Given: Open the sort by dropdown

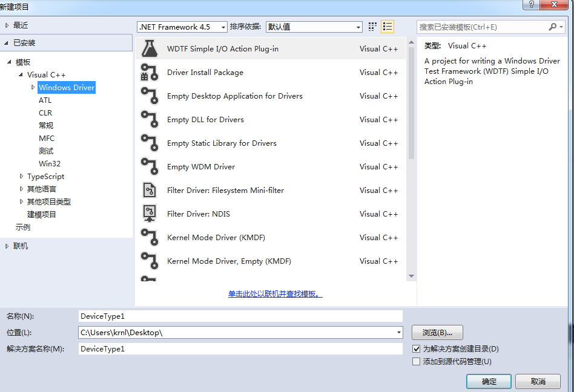Looking at the screenshot, I should click(x=314, y=27).
